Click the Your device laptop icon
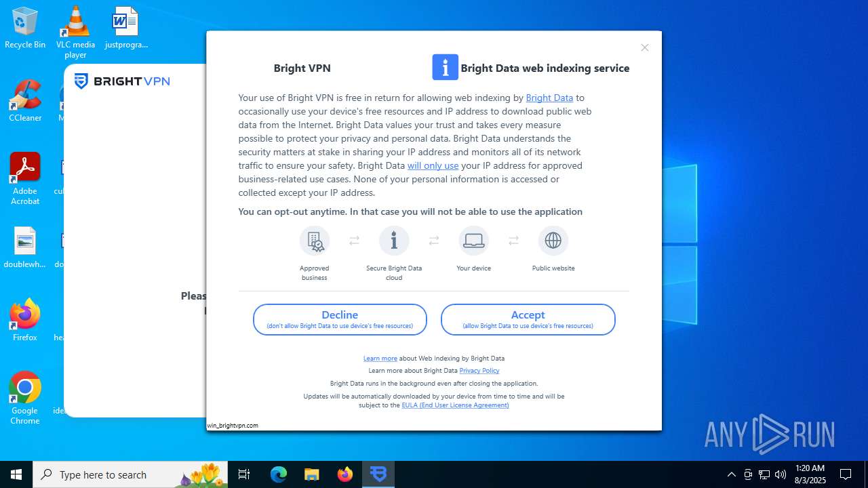Viewport: 868px width, 488px height. pos(473,241)
